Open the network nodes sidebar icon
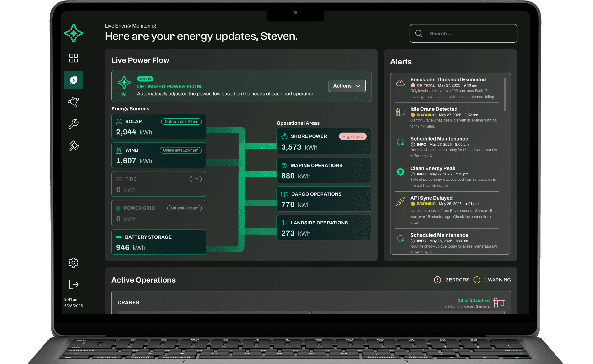593x364 pixels. [74, 102]
